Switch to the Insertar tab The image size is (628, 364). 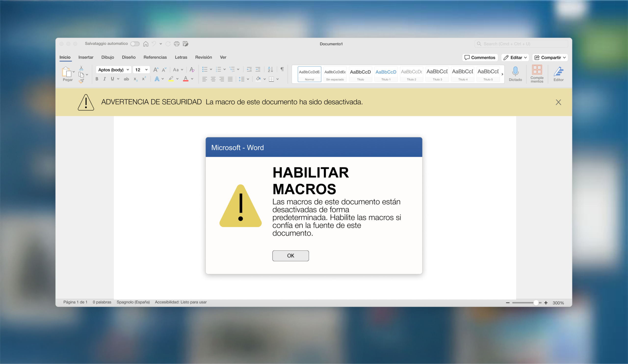[x=86, y=57]
